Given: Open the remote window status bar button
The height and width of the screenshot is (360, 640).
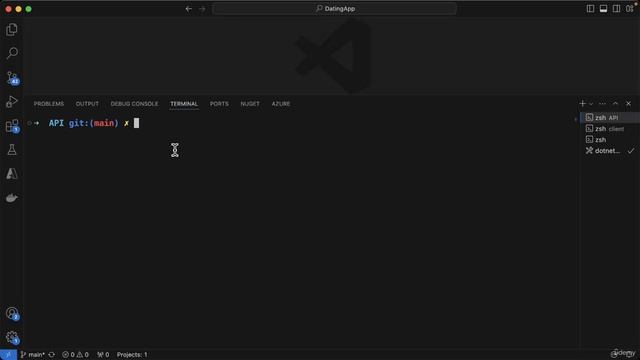Looking at the screenshot, I should pos(8,355).
